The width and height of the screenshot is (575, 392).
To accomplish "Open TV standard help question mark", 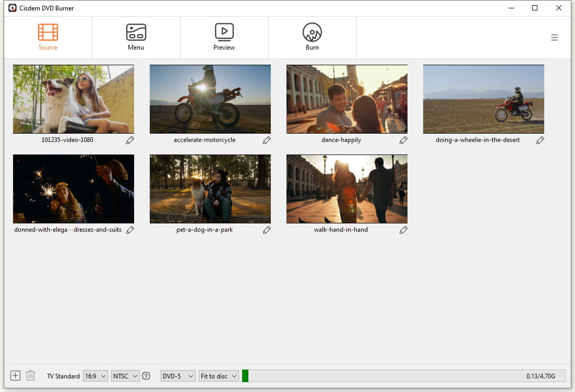I will (x=146, y=376).
